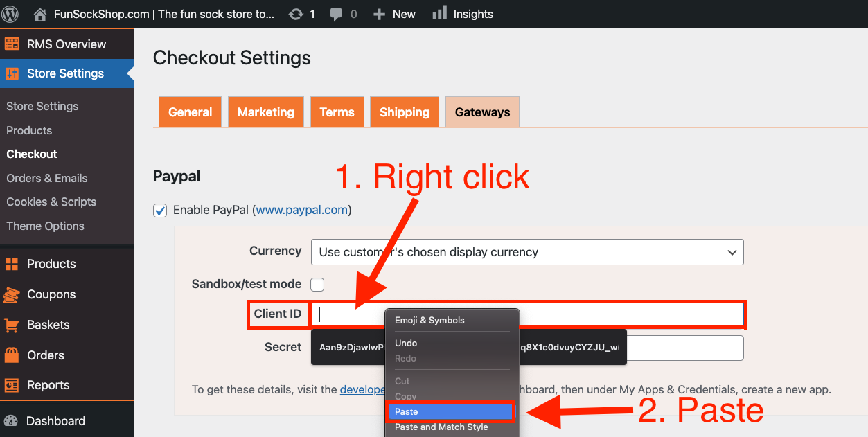Click the Secret label

pos(283,347)
